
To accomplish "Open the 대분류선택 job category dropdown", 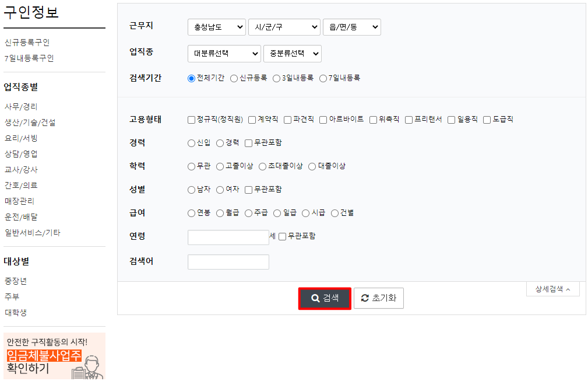I will (x=224, y=53).
